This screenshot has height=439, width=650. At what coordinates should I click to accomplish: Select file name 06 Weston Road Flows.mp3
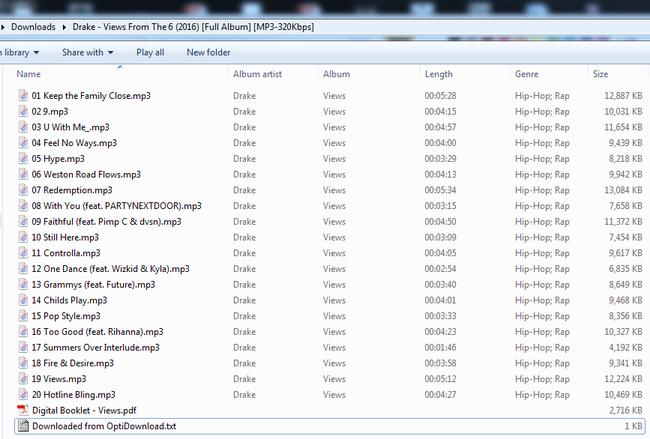point(86,175)
